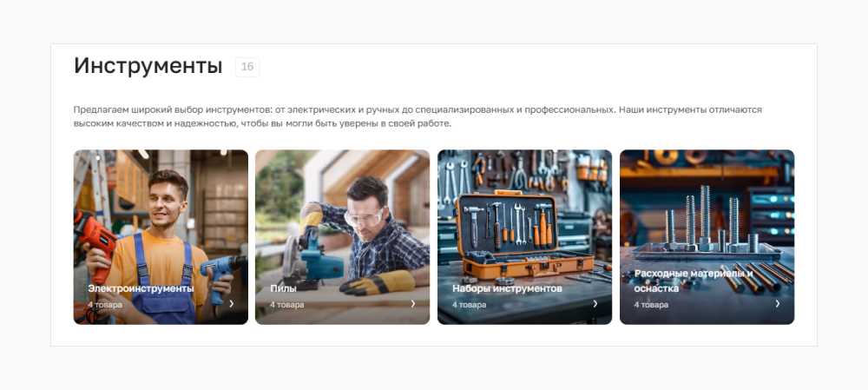
Task: Click the chevron on Пилы card
Action: click(x=413, y=304)
